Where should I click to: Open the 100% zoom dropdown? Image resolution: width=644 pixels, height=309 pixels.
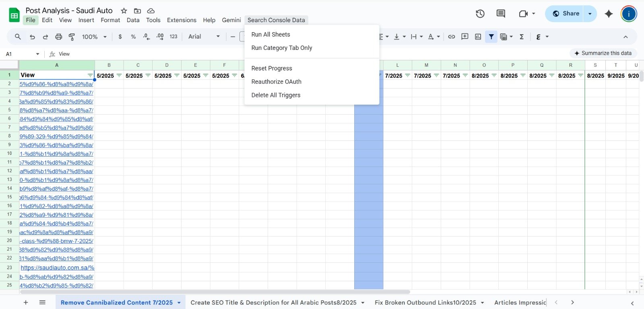coord(94,37)
